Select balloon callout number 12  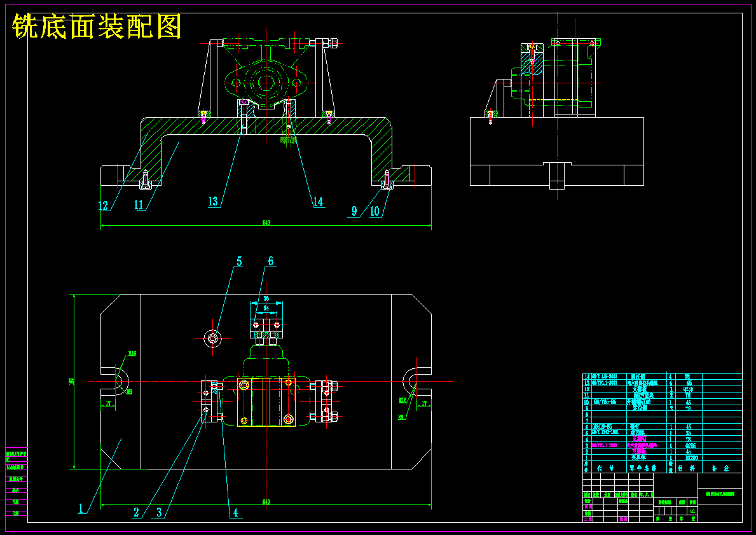[103, 205]
